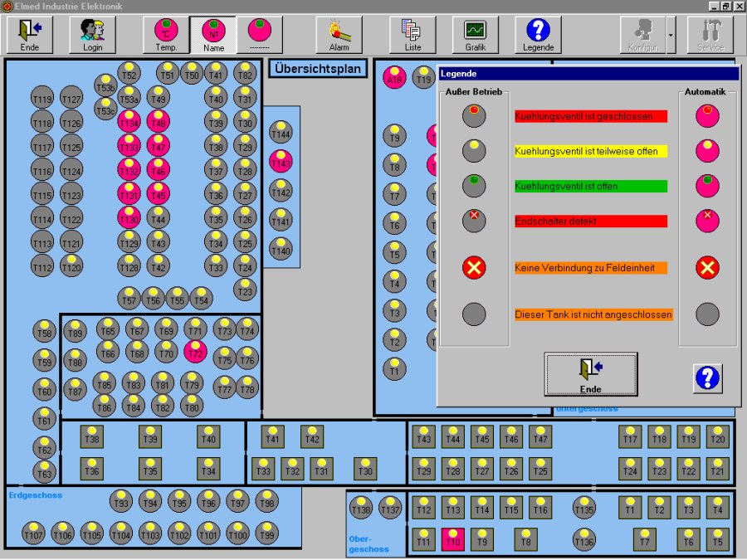Screen dimensions: 747x560
Task: Select the pink tank T143
Action: [281, 163]
